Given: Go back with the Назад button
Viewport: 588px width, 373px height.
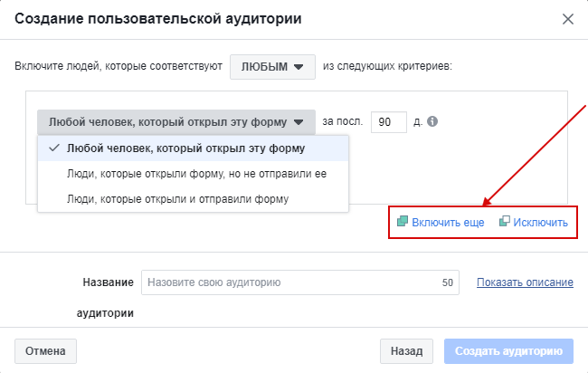Looking at the screenshot, I should (406, 350).
